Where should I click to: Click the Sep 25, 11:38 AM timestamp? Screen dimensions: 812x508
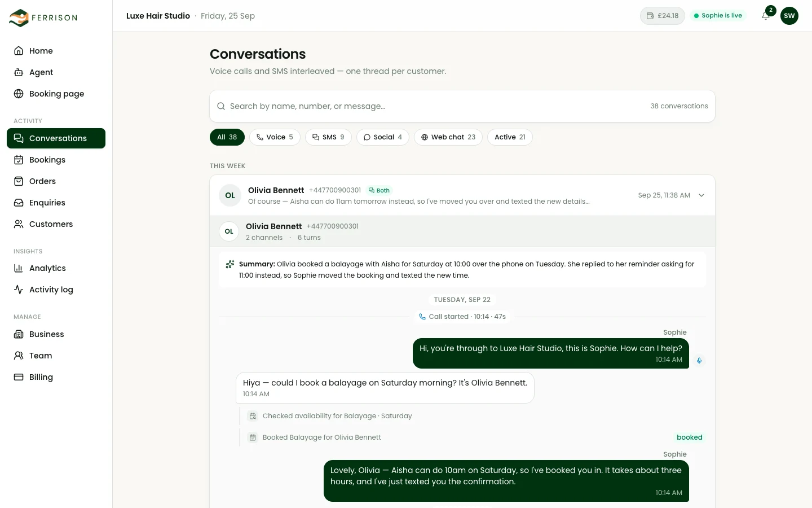[x=664, y=195]
